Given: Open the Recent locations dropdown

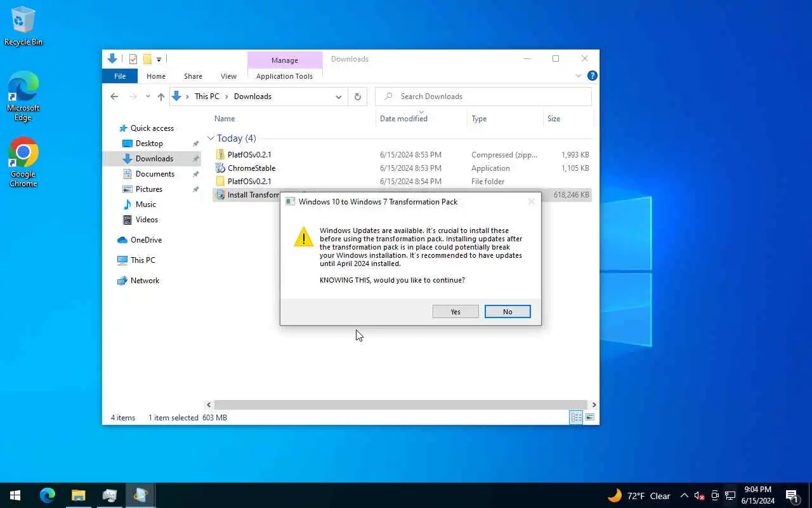Looking at the screenshot, I should coord(148,97).
